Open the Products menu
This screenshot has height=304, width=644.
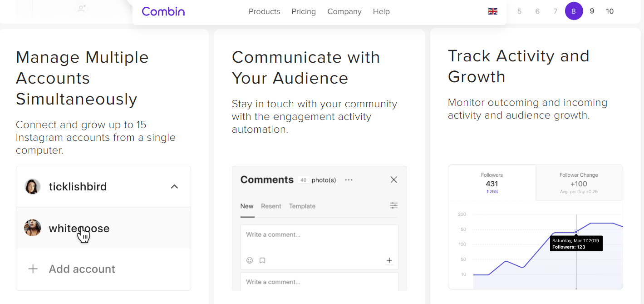click(x=264, y=11)
